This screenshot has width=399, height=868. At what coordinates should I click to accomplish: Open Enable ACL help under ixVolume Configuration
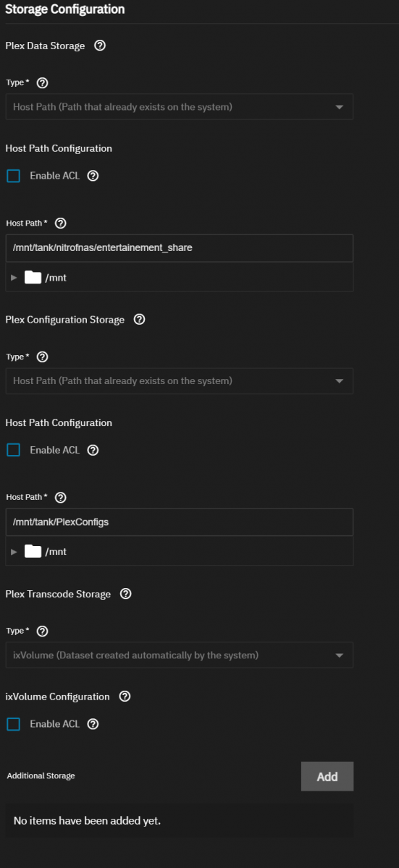tap(93, 724)
